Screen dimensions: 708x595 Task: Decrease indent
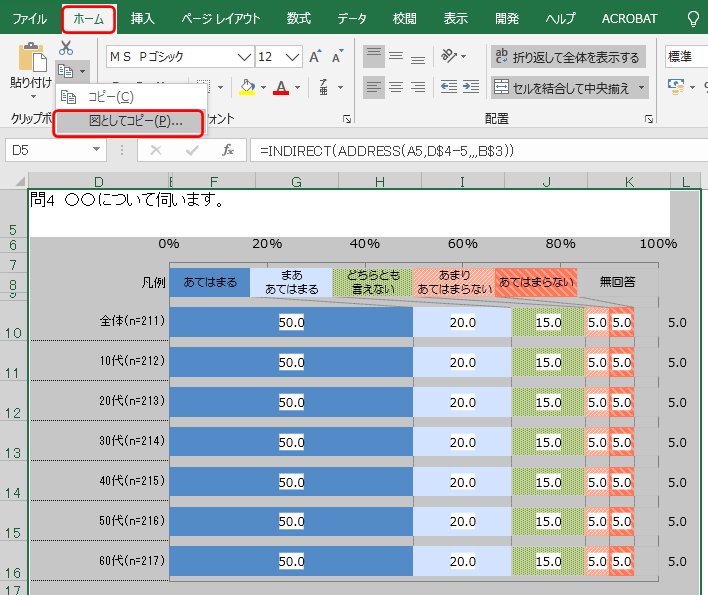tap(449, 87)
